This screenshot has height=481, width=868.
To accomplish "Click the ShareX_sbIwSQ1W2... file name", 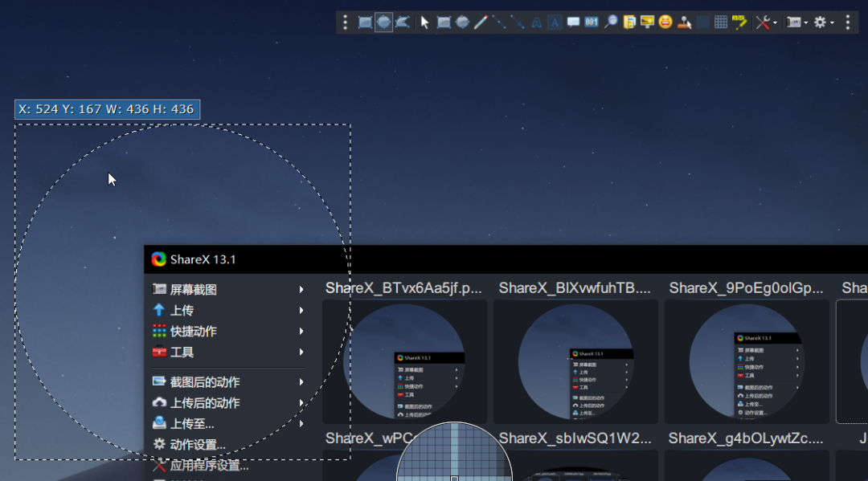I will [575, 438].
